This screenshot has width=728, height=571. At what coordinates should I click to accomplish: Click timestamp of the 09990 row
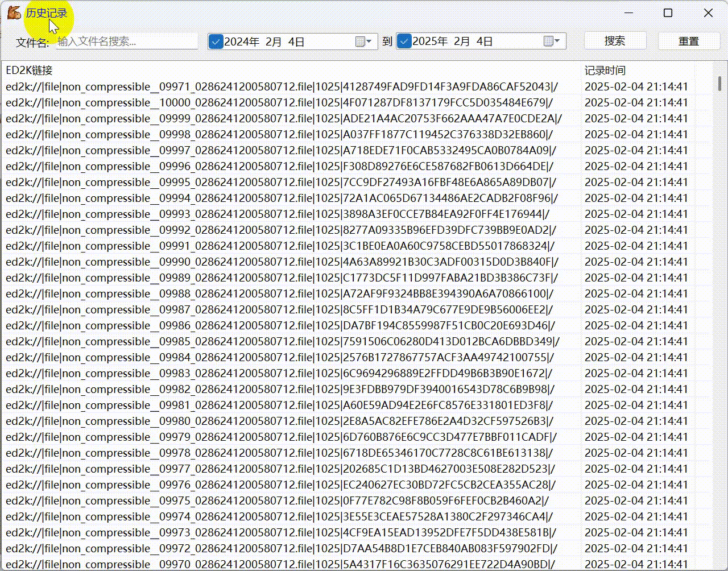pyautogui.click(x=636, y=262)
